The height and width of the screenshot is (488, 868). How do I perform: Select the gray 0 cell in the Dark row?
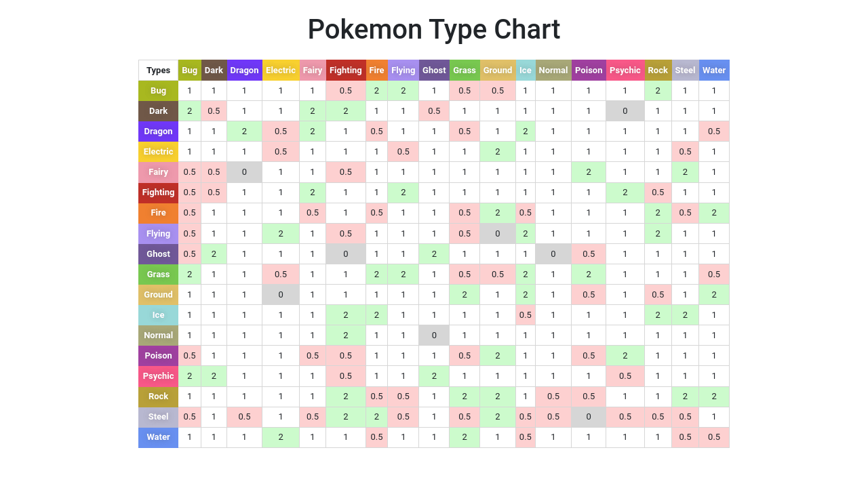click(625, 111)
